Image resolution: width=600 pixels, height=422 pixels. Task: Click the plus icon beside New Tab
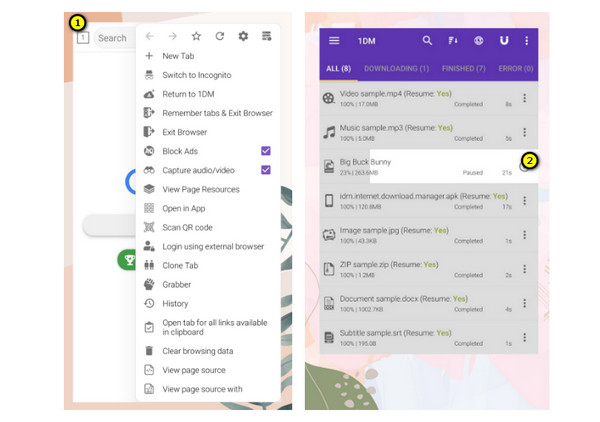pyautogui.click(x=149, y=56)
